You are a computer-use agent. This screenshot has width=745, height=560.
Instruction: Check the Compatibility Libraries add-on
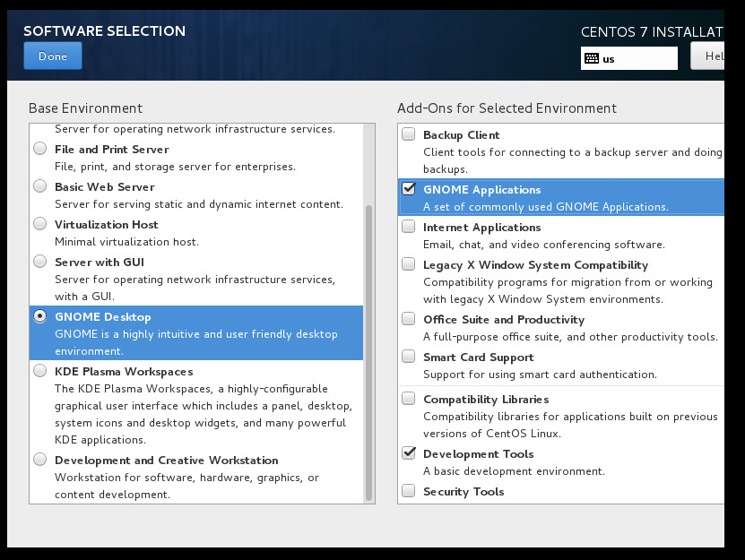409,399
